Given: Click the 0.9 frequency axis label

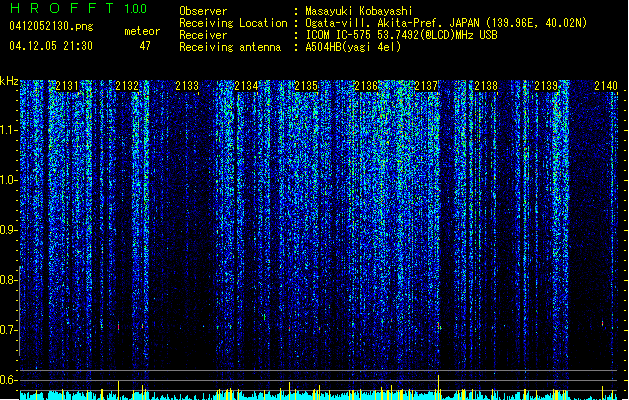Looking at the screenshot, I should (x=9, y=230).
